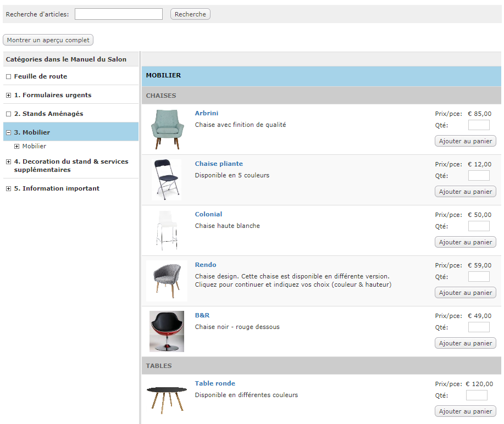This screenshot has height=424, width=504.
Task: Open 1. Formulaires urgents category label
Action: (53, 95)
